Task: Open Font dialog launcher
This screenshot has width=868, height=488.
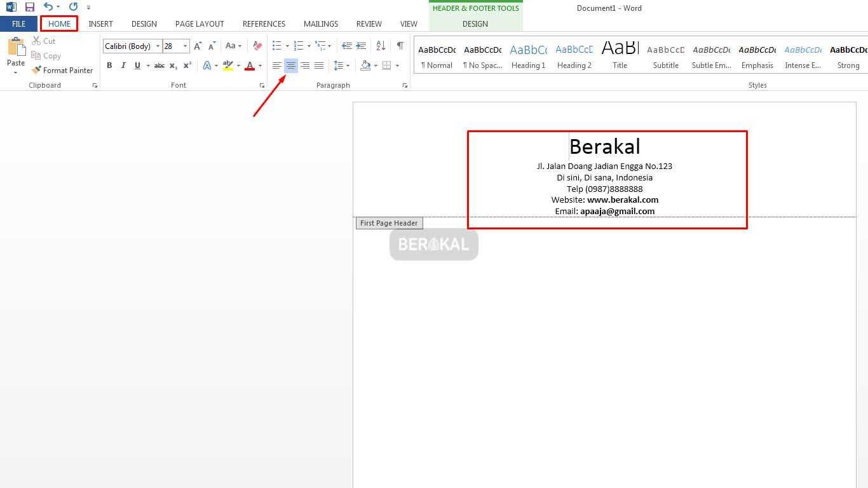Action: click(x=262, y=85)
